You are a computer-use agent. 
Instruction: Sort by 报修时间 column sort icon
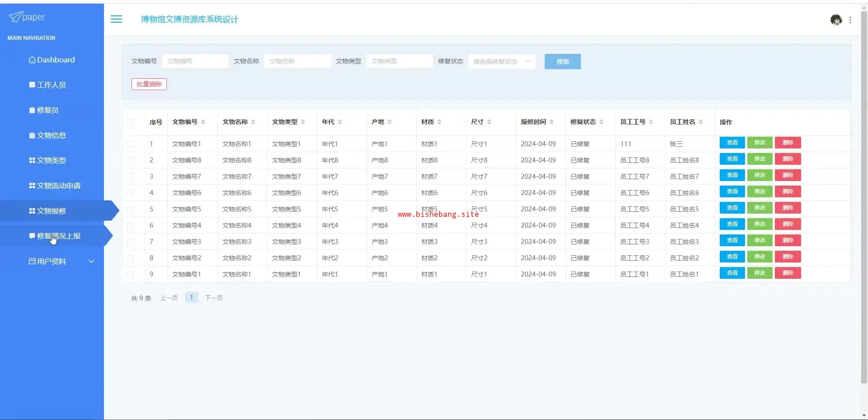tap(552, 122)
